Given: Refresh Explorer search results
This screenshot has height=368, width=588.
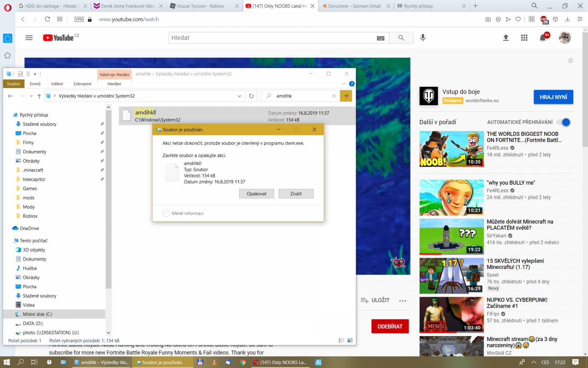Looking at the screenshot, I should point(251,96).
